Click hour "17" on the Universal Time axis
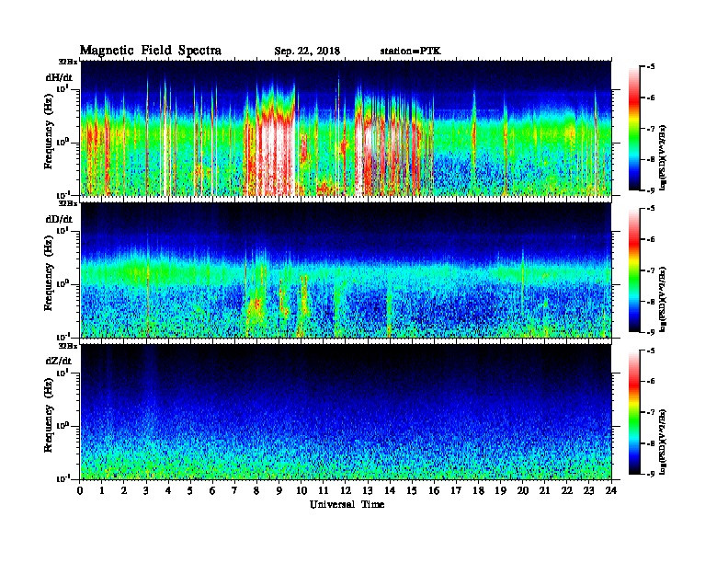 (x=457, y=491)
